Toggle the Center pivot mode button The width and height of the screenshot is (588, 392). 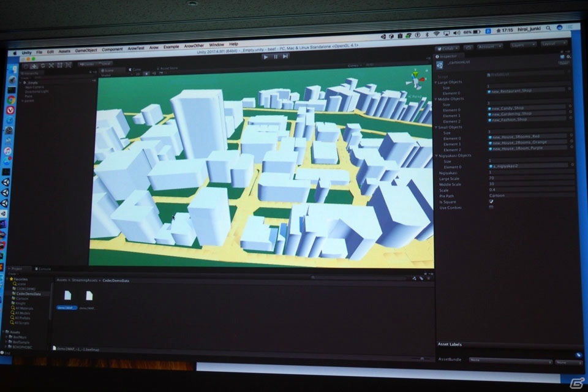tap(87, 64)
